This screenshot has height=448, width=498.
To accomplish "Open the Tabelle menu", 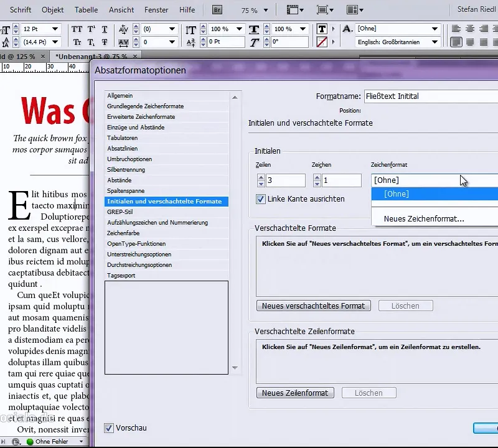I will pyautogui.click(x=86, y=10).
